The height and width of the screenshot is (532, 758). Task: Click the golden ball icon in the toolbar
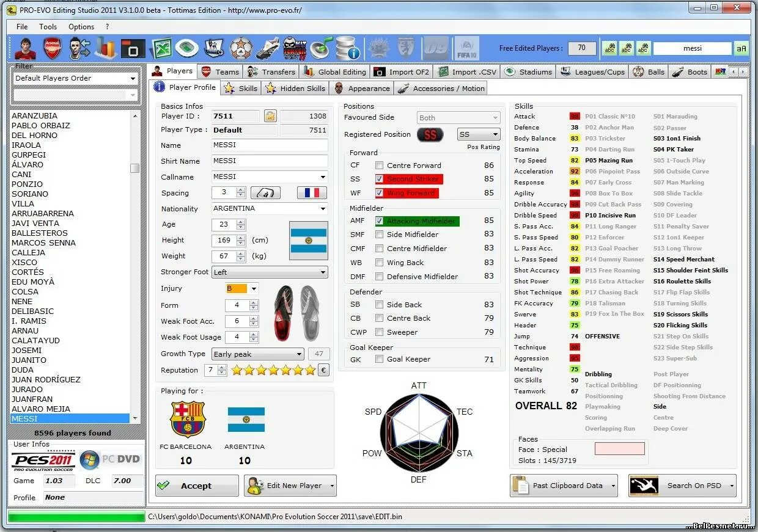point(241,48)
